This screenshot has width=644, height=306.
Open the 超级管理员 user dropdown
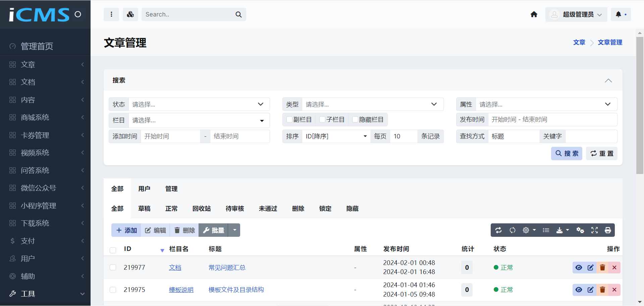point(576,14)
